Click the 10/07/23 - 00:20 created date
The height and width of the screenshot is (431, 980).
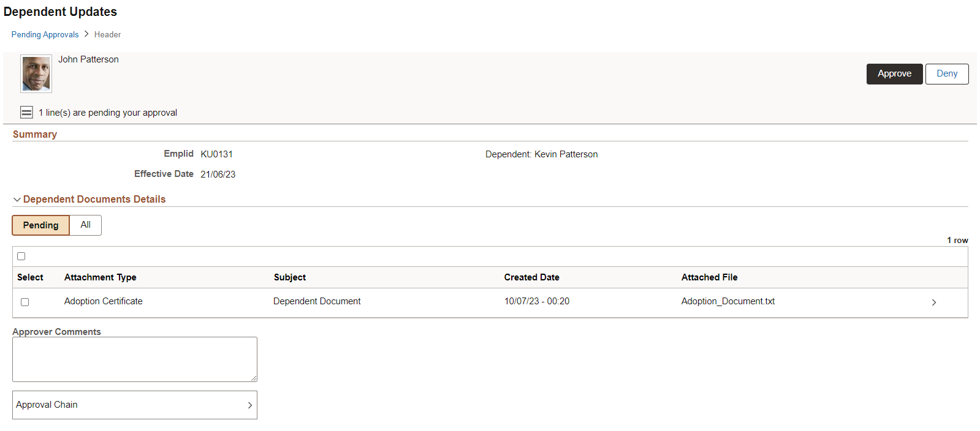point(537,301)
